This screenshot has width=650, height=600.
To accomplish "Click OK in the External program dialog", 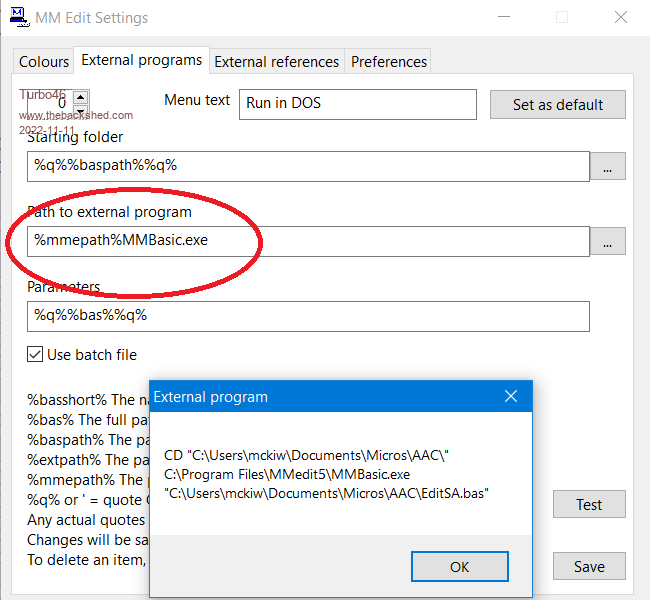I will point(459,566).
